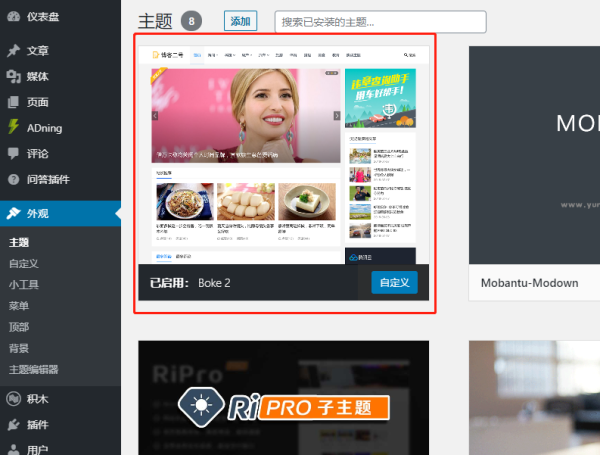The image size is (600, 455).
Task: Click the Users person icon
Action: click(13, 449)
